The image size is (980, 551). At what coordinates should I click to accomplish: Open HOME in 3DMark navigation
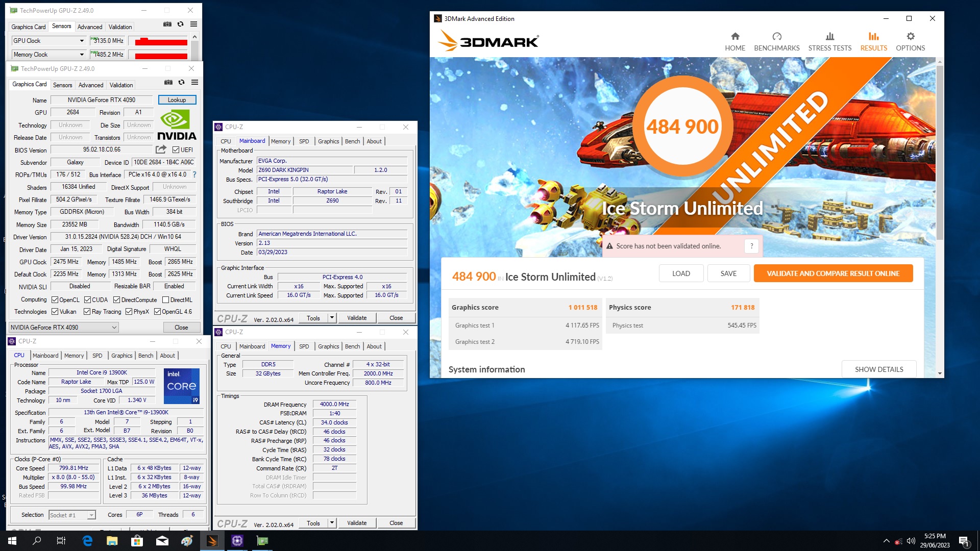click(735, 42)
